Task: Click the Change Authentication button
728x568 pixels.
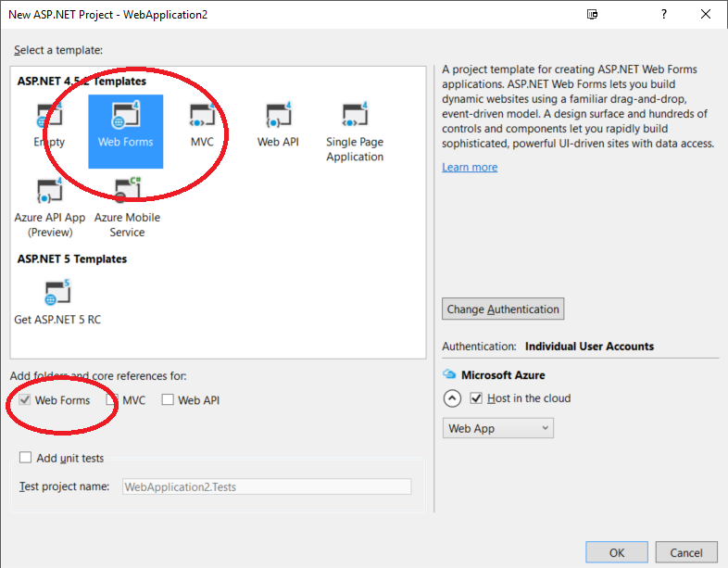Action: pos(503,309)
